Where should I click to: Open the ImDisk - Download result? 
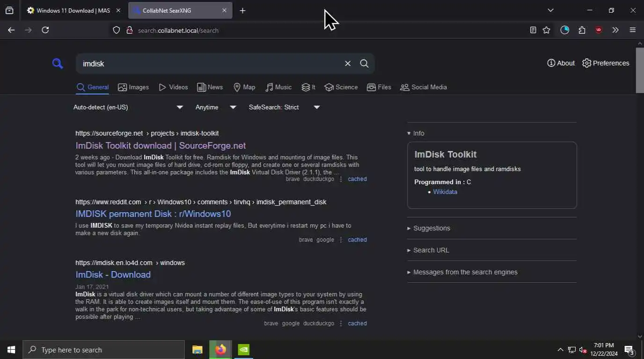(x=113, y=274)
